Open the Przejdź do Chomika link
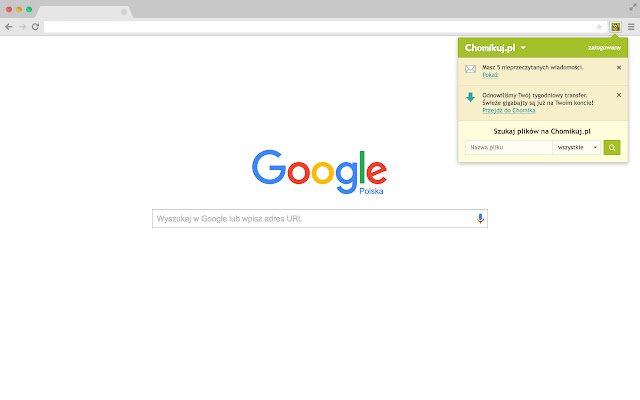The image size is (640, 400). pyautogui.click(x=509, y=110)
